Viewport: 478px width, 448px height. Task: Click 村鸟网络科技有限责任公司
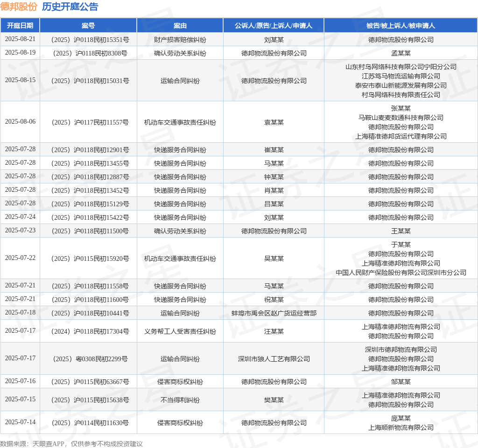tap(401, 95)
